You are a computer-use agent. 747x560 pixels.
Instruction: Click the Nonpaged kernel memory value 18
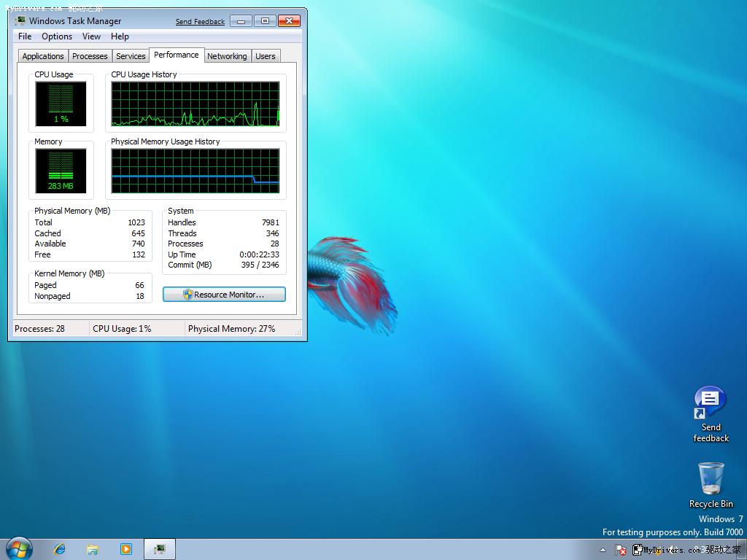pos(140,296)
